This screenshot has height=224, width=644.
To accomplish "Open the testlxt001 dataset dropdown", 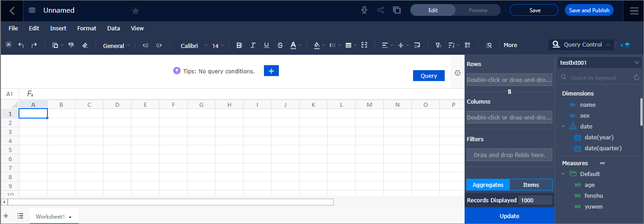I will pos(599,62).
